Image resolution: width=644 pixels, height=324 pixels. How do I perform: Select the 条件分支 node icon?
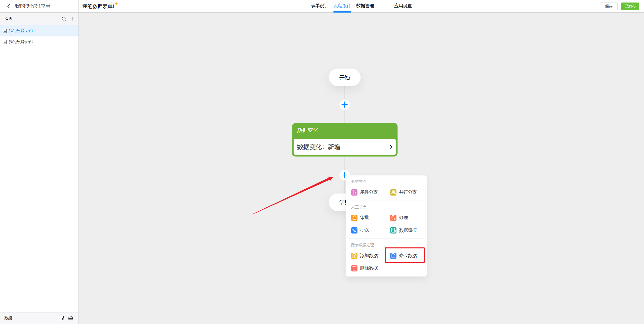(354, 192)
